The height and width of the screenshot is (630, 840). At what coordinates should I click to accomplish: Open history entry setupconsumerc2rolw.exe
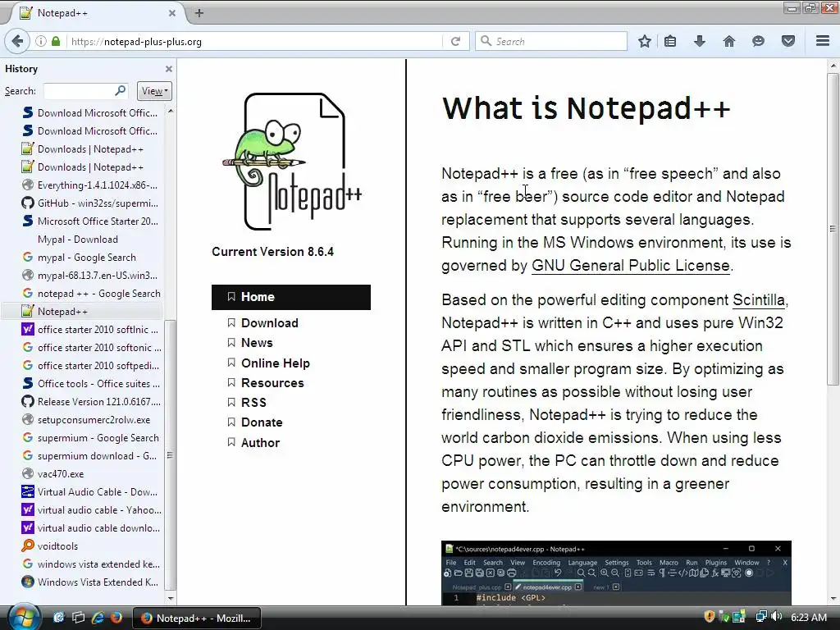85,420
